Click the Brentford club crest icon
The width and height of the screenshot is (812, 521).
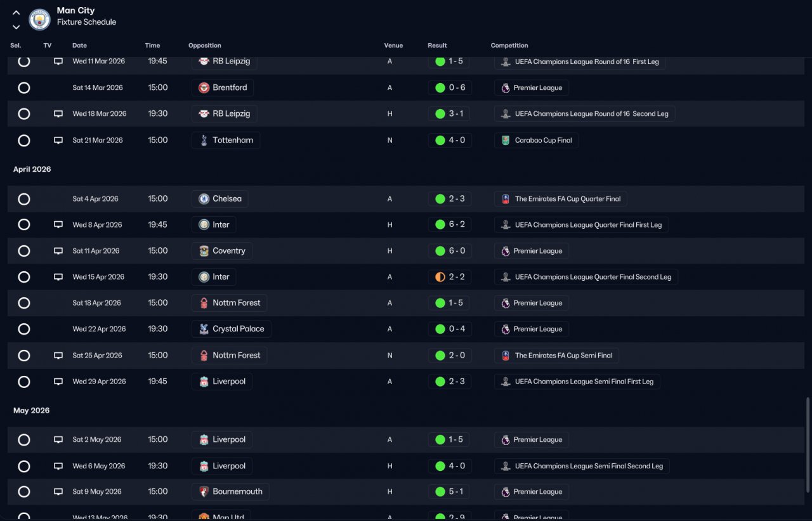[x=204, y=87]
